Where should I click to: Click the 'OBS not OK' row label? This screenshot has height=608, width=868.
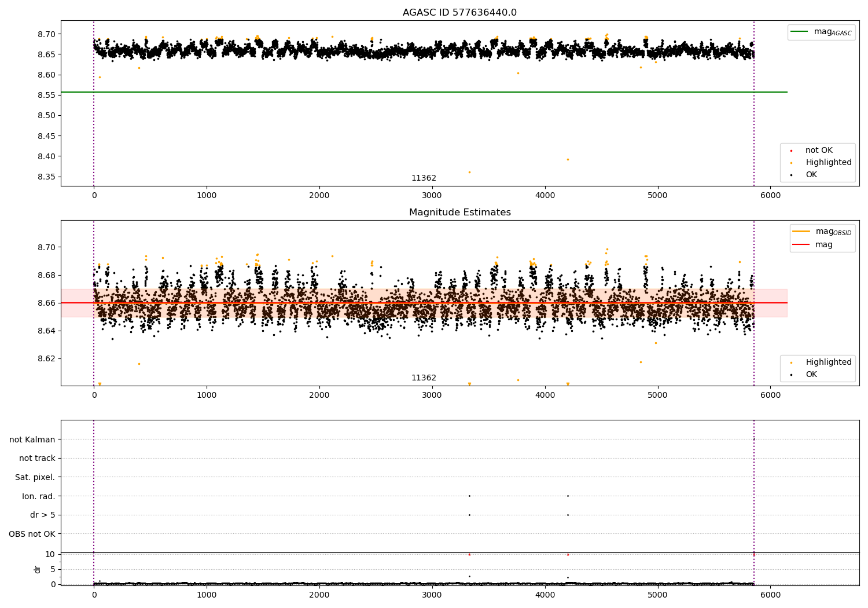(32, 534)
